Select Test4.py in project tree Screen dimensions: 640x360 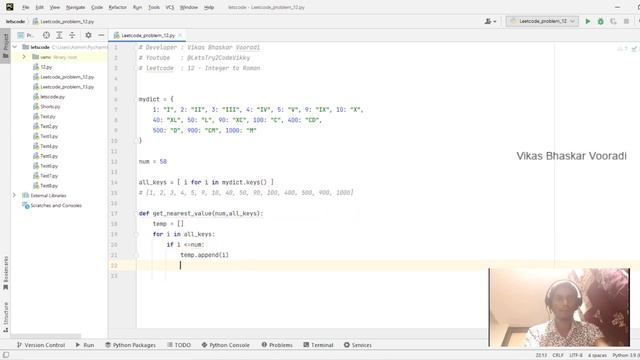coord(45,146)
